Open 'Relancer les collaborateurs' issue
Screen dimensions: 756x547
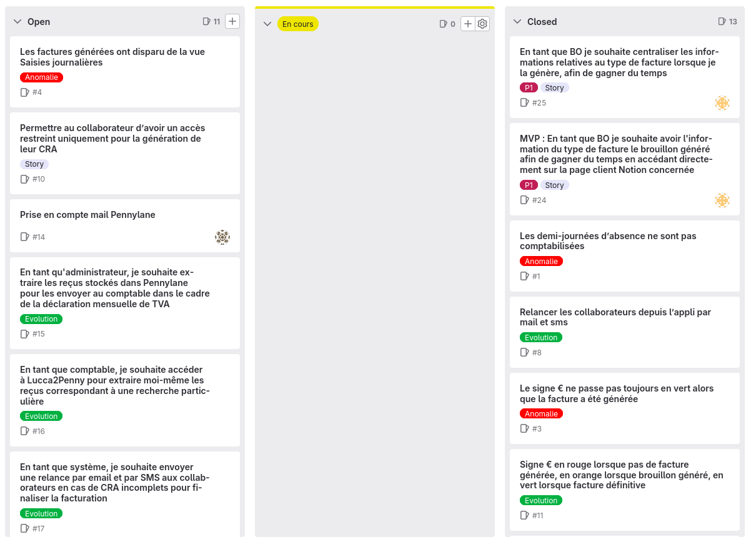[615, 317]
